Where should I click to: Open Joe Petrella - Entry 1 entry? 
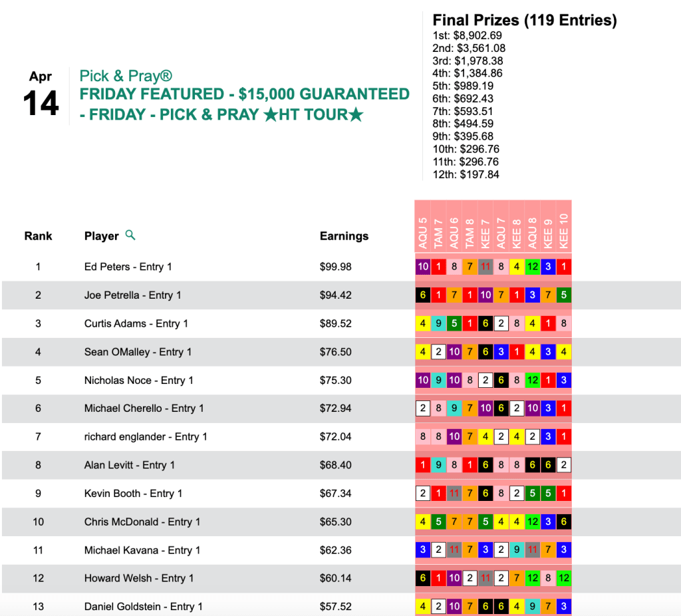click(x=132, y=295)
